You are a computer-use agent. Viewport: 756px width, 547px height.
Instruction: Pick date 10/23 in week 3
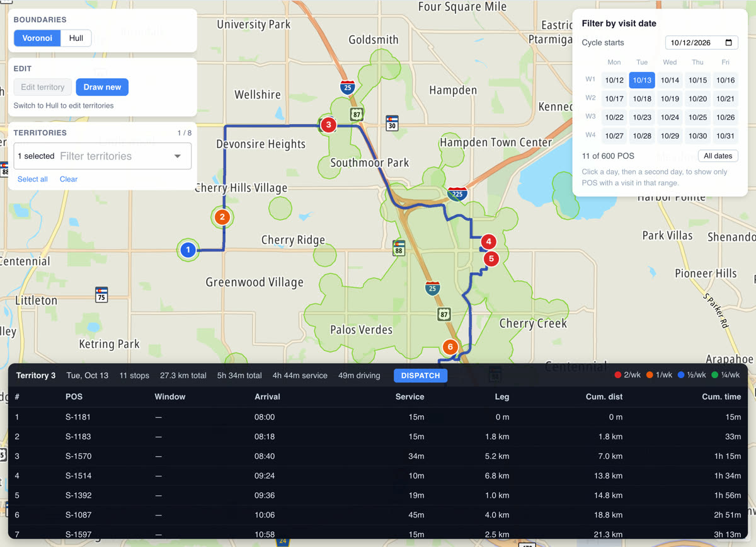pyautogui.click(x=642, y=117)
